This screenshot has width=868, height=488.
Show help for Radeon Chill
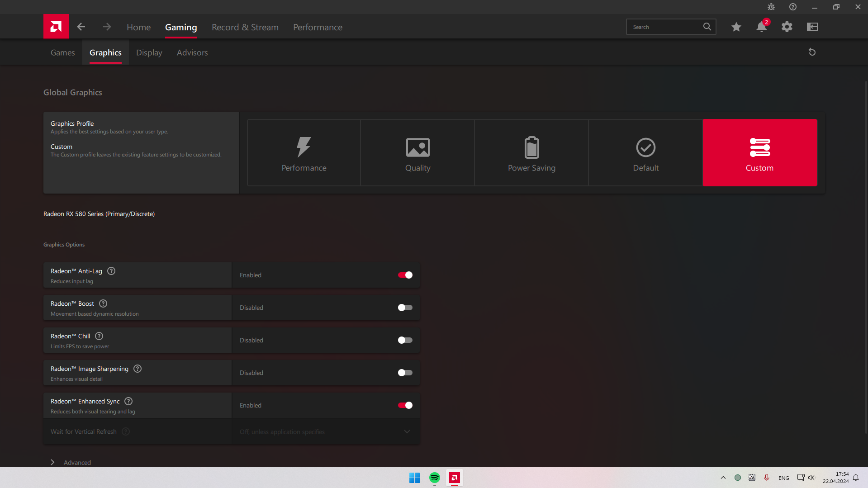click(99, 336)
